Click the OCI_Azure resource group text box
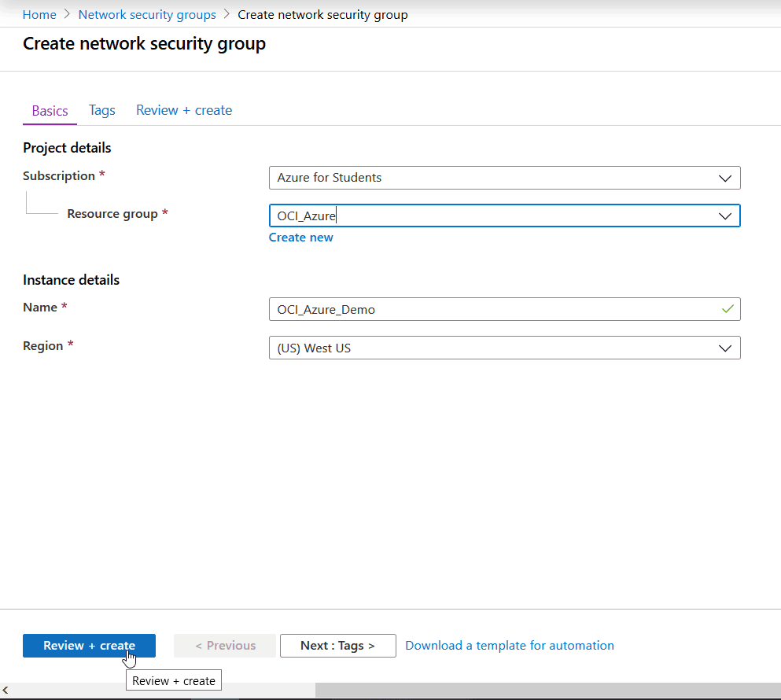 472,216
